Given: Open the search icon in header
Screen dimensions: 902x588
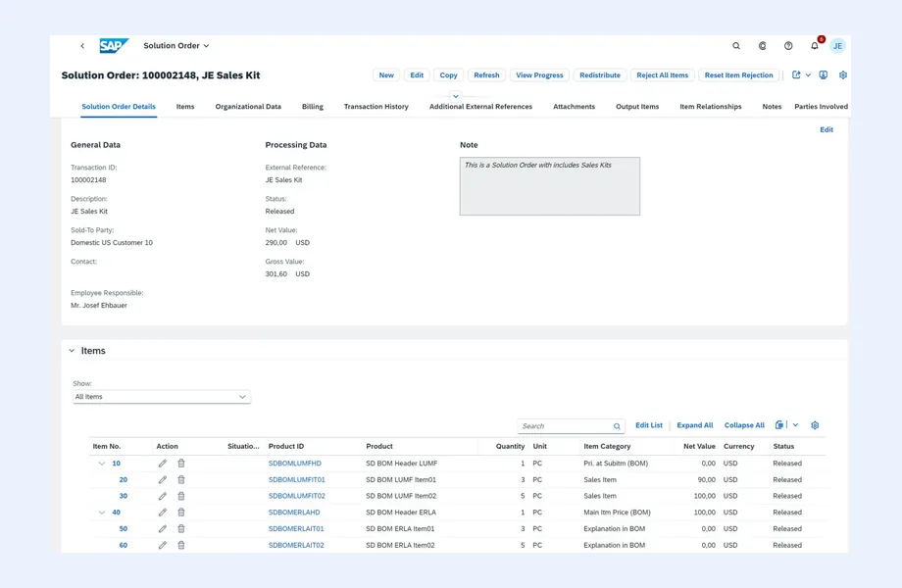Looking at the screenshot, I should point(735,45).
